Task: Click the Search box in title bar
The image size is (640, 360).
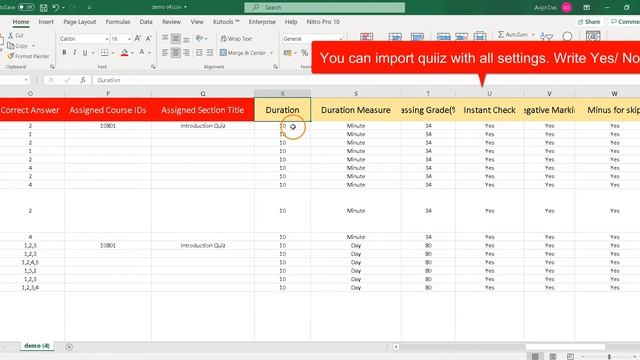Action: pos(324,7)
